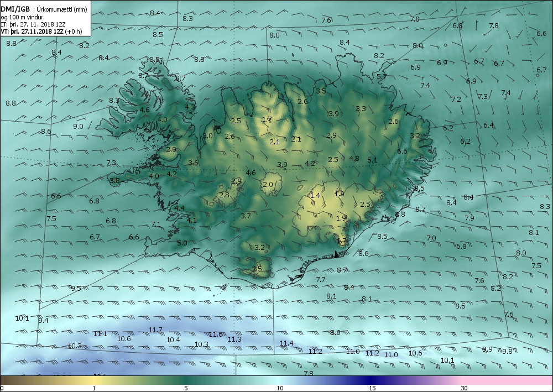Click the '7.7' value off the south coast
The image size is (553, 392).
click(x=321, y=280)
